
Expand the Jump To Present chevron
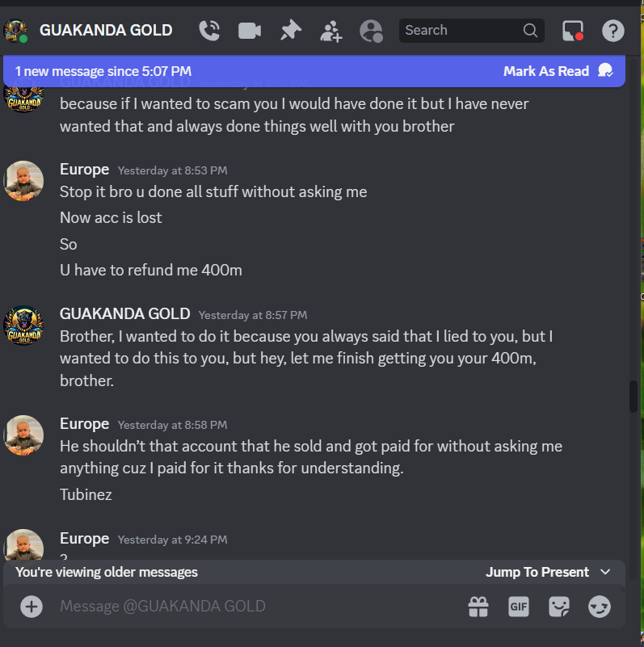pyautogui.click(x=605, y=572)
